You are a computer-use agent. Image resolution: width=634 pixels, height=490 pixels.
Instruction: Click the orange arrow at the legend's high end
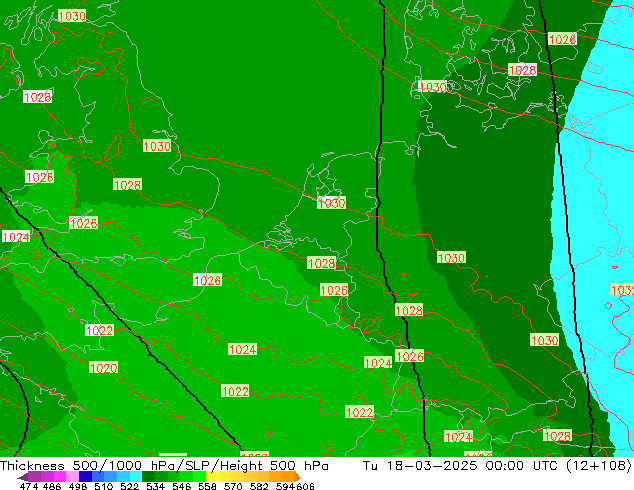click(298, 477)
